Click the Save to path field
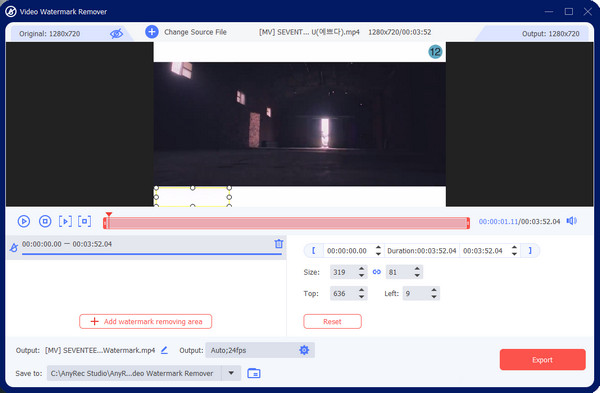 (134, 373)
